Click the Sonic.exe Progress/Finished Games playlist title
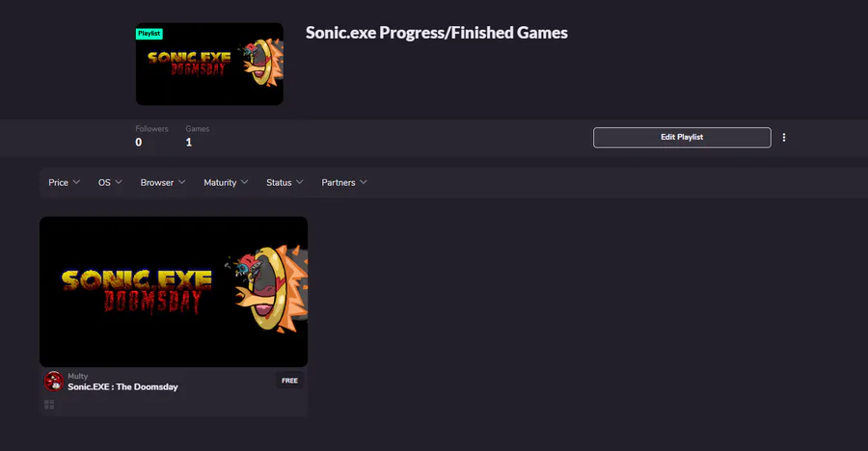 [x=436, y=33]
